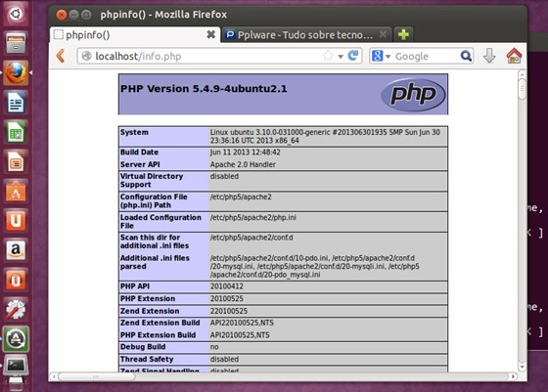This screenshot has width=548, height=392.
Task: Click 'Virtual Directory Support' label
Action: tap(152, 180)
